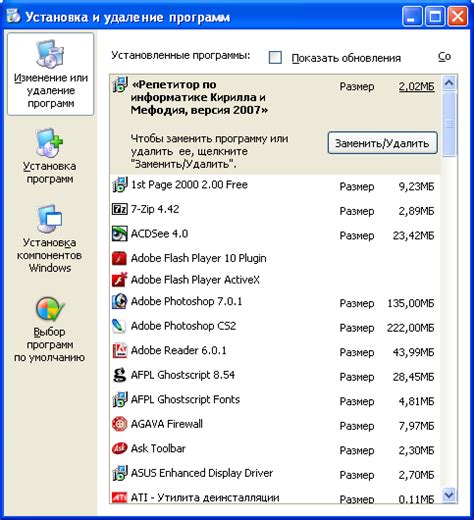Click the Заменить/Удалить button
474x520 pixels.
click(x=382, y=143)
